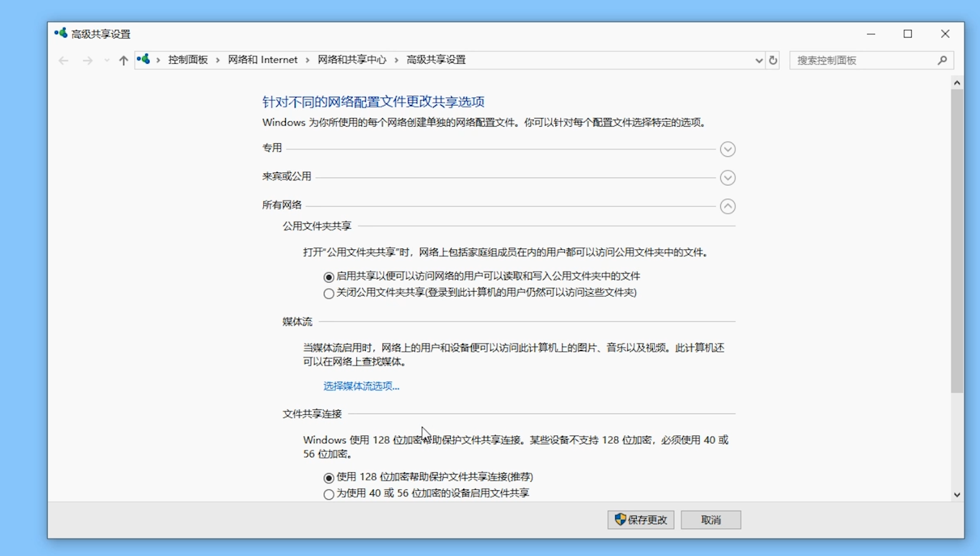The image size is (980, 556).
Task: Click the network icon in address bar
Action: 144,59
